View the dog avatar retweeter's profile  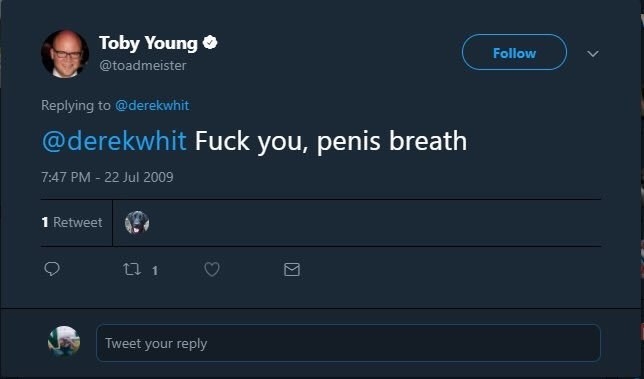[x=137, y=223]
